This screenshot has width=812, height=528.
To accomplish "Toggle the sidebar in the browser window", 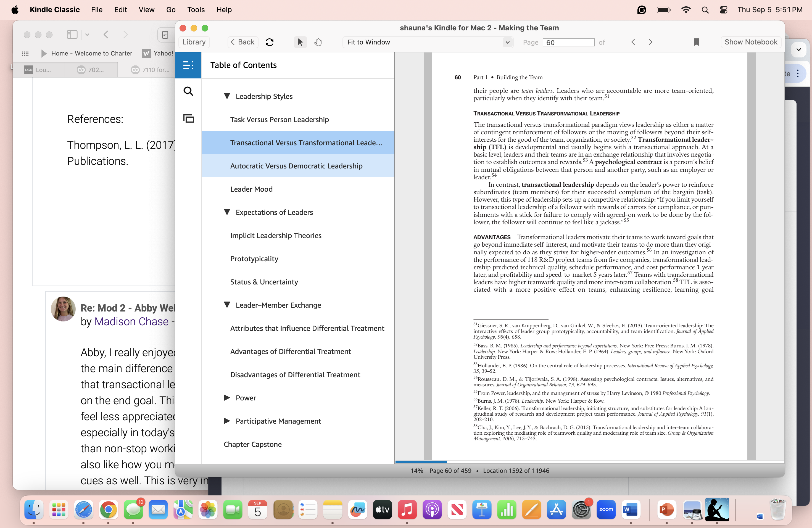I will 72,35.
